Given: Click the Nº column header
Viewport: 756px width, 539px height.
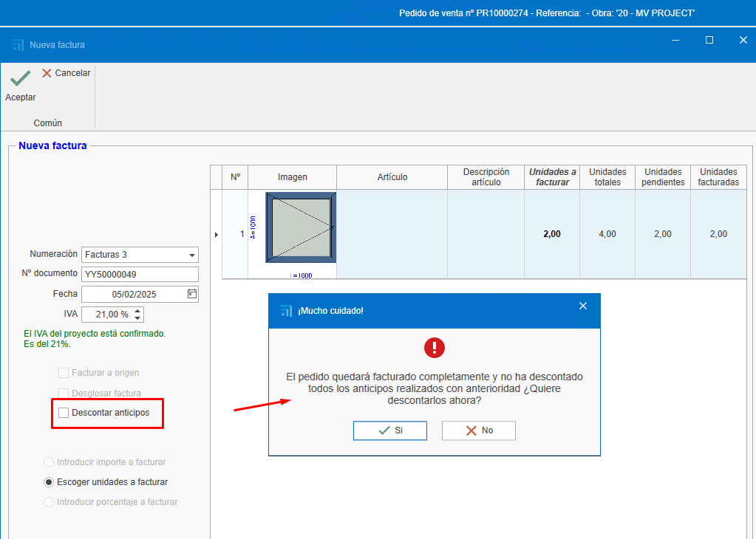Looking at the screenshot, I should coord(235,177).
